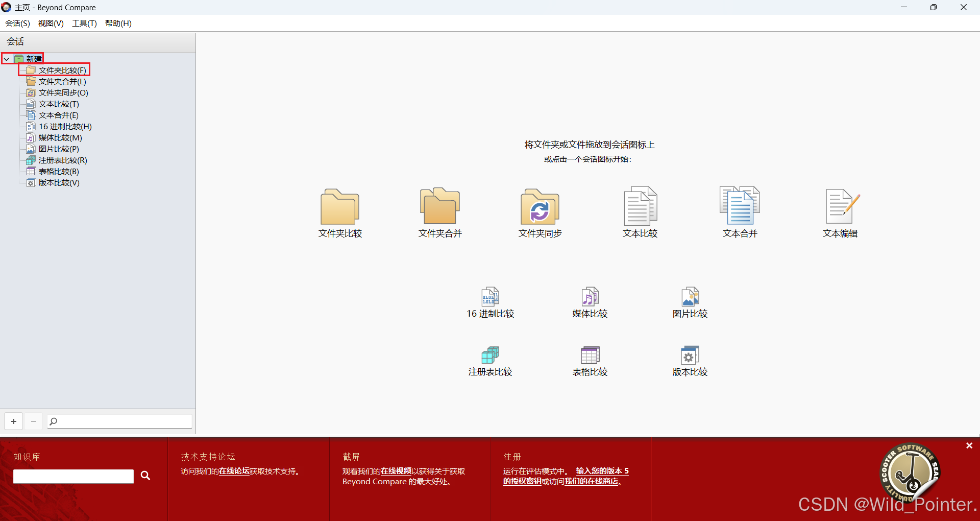Select 文本合并(E) in the session tree
Viewport: 980px width, 521px height.
59,115
